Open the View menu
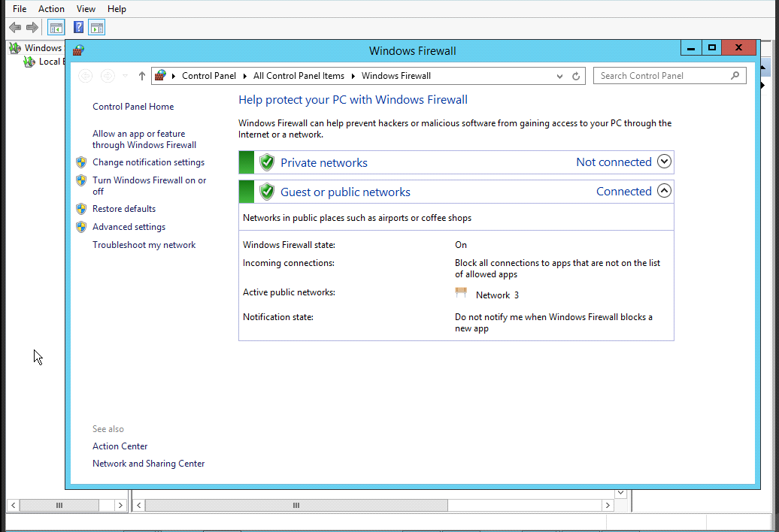 [86, 8]
